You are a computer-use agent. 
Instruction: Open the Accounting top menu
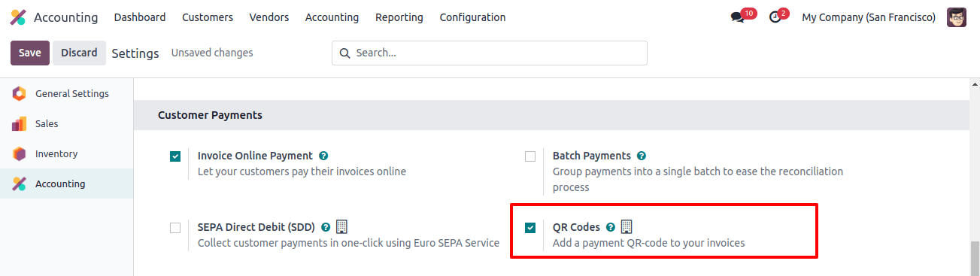coord(332,17)
